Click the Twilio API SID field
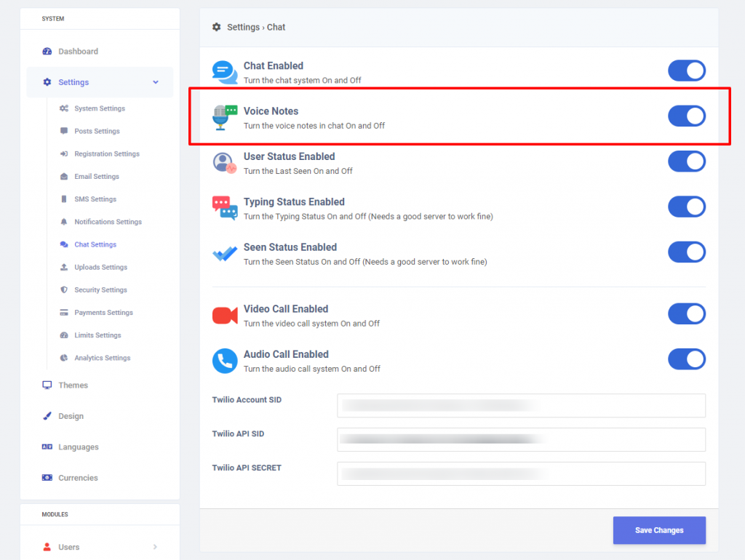 [x=521, y=439]
